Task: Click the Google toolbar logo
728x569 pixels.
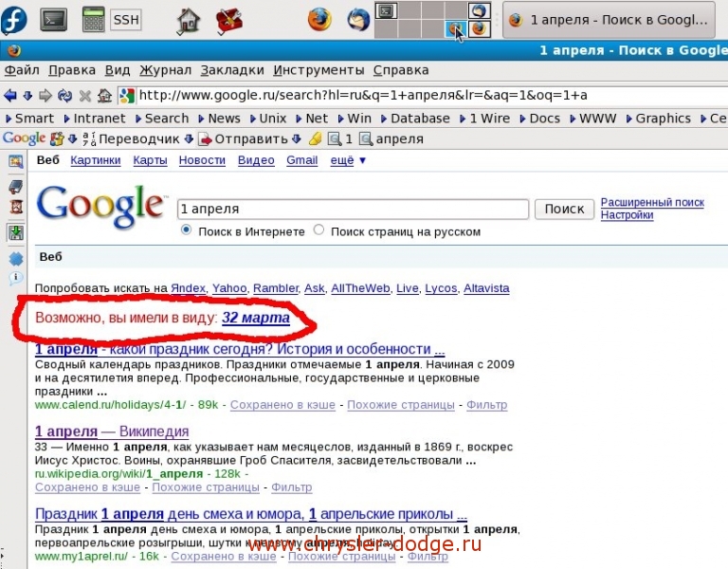Action: coord(24,138)
